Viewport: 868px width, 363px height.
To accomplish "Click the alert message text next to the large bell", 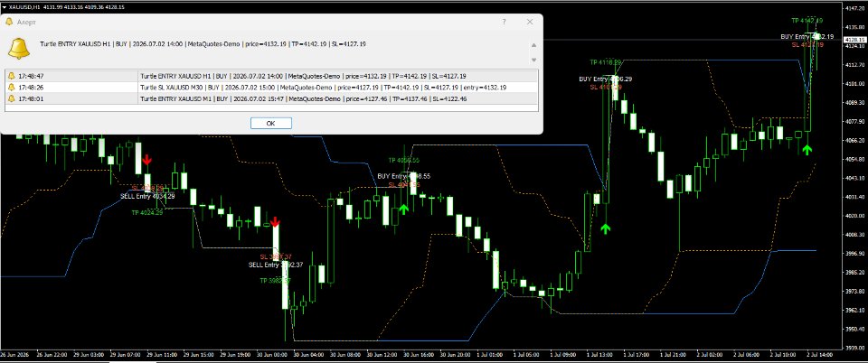I will click(x=203, y=43).
